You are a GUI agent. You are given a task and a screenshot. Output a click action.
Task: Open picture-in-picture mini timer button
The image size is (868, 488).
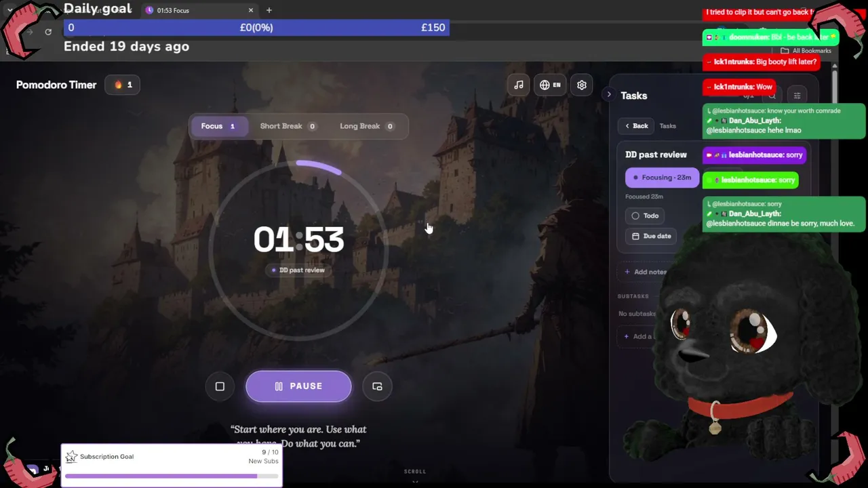[377, 386]
